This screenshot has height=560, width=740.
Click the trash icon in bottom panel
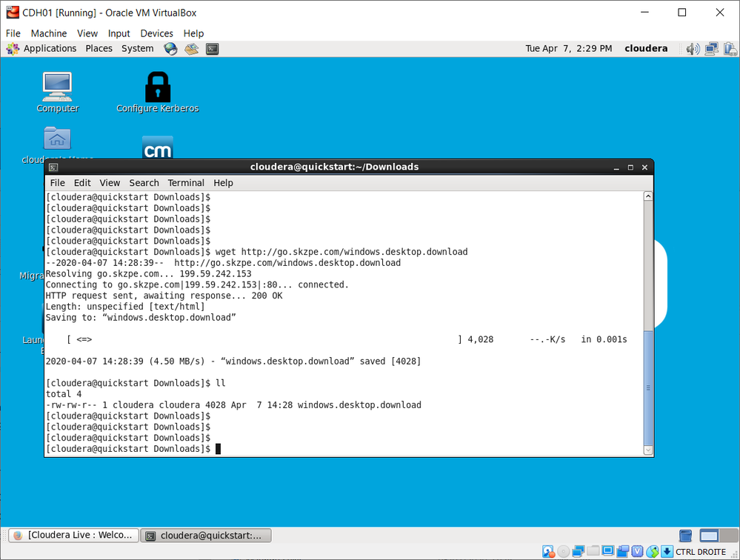(685, 536)
